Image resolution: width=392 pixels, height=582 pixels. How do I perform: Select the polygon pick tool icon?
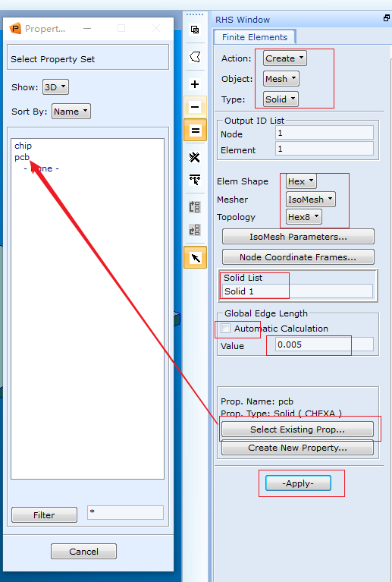195,57
